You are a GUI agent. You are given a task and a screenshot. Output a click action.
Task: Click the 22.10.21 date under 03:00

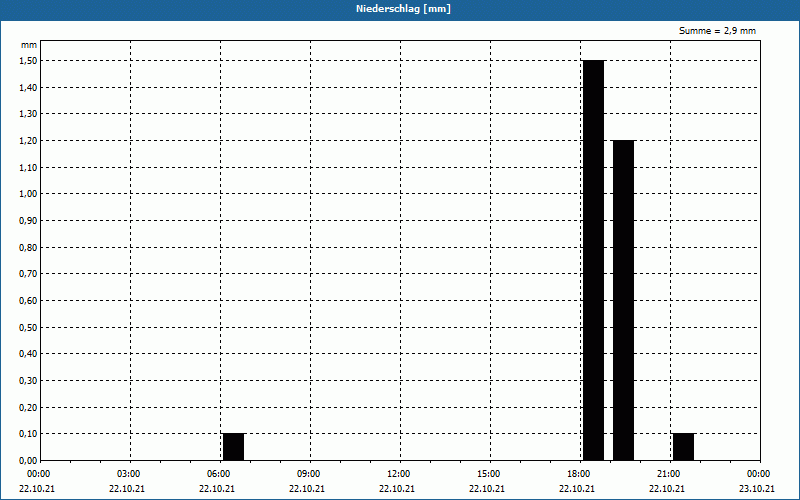tap(127, 488)
